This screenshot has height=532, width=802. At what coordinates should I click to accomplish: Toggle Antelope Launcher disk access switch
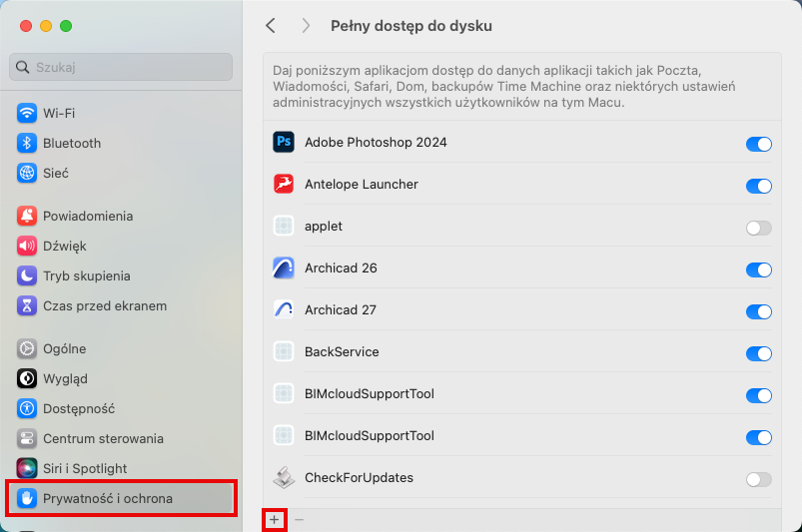(x=758, y=186)
